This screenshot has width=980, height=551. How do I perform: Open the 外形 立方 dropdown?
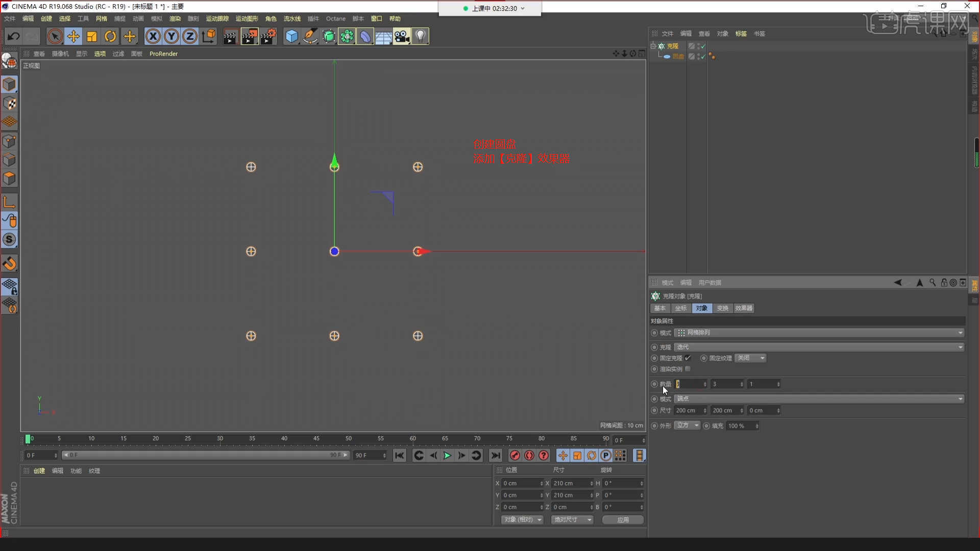click(687, 425)
